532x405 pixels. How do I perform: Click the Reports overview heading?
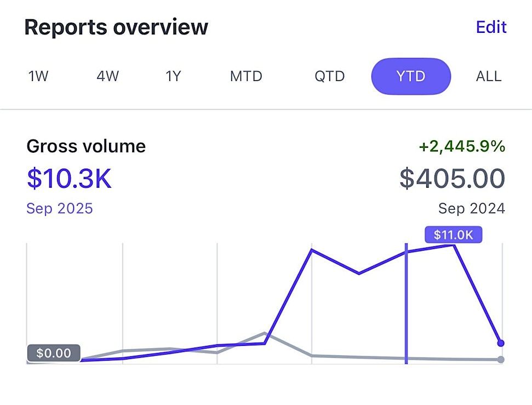tap(116, 27)
